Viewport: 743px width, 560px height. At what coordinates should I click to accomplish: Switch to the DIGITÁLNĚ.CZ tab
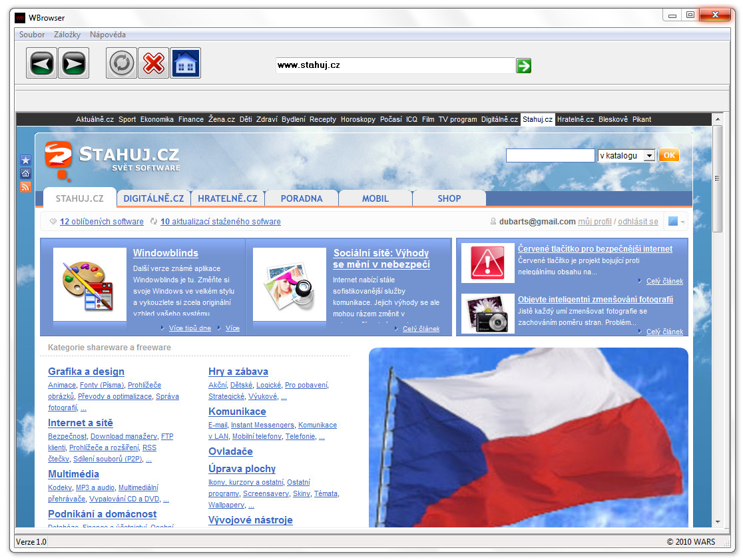pyautogui.click(x=154, y=198)
